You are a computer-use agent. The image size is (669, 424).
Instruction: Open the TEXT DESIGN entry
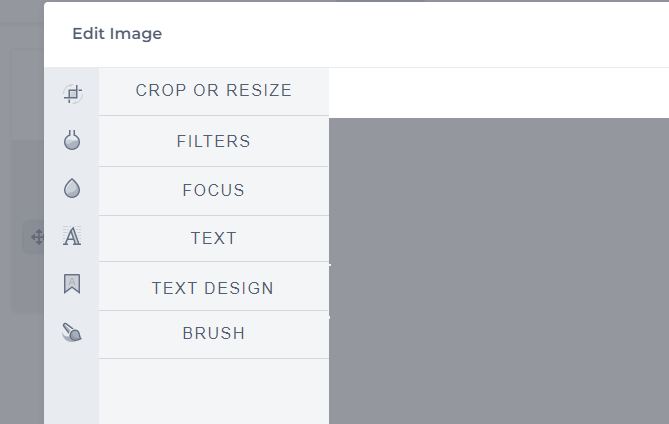click(213, 288)
